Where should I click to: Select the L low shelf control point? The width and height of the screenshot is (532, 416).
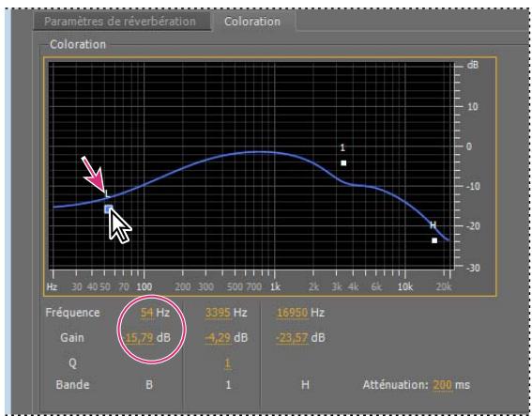[x=108, y=209]
